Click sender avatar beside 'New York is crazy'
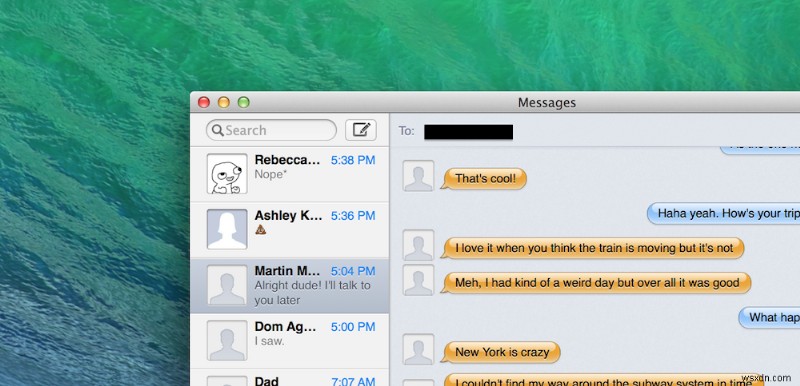This screenshot has width=800, height=386. [418, 349]
